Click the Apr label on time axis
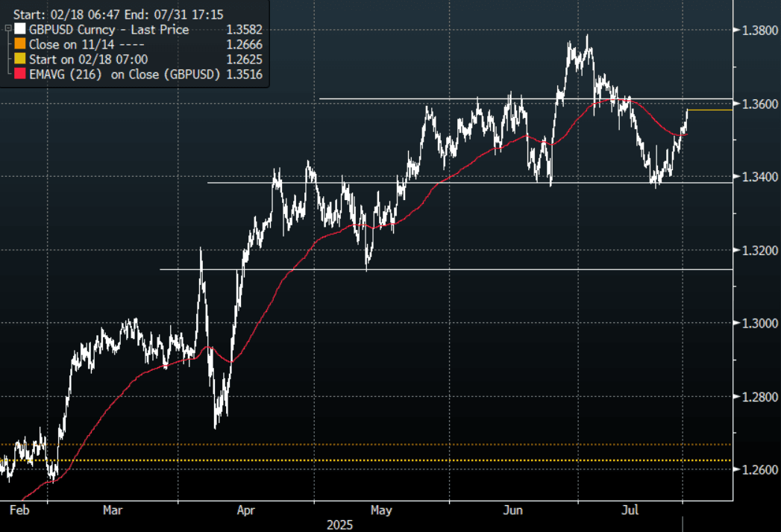The width and height of the screenshot is (781, 532). (246, 510)
